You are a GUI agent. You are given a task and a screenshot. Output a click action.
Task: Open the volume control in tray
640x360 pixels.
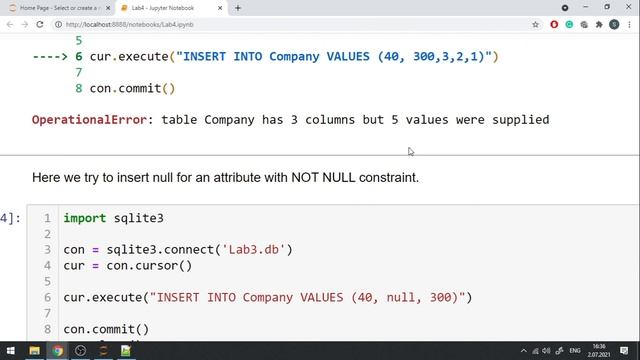tap(547, 351)
